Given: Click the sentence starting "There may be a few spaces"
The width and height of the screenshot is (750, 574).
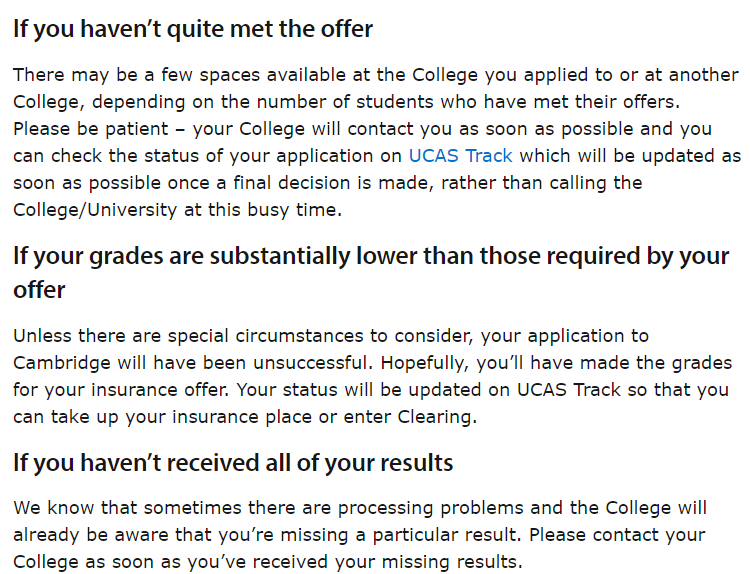Looking at the screenshot, I should pyautogui.click(x=300, y=76).
